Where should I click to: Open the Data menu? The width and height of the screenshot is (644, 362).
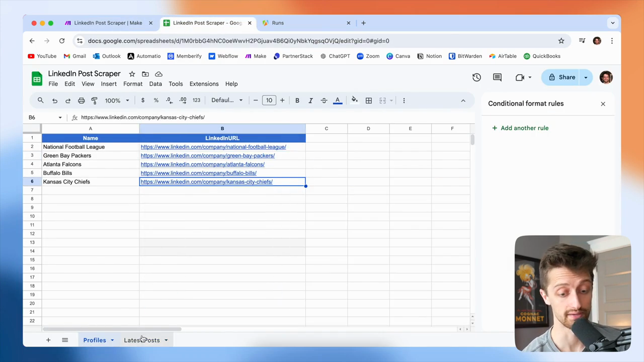pos(155,84)
